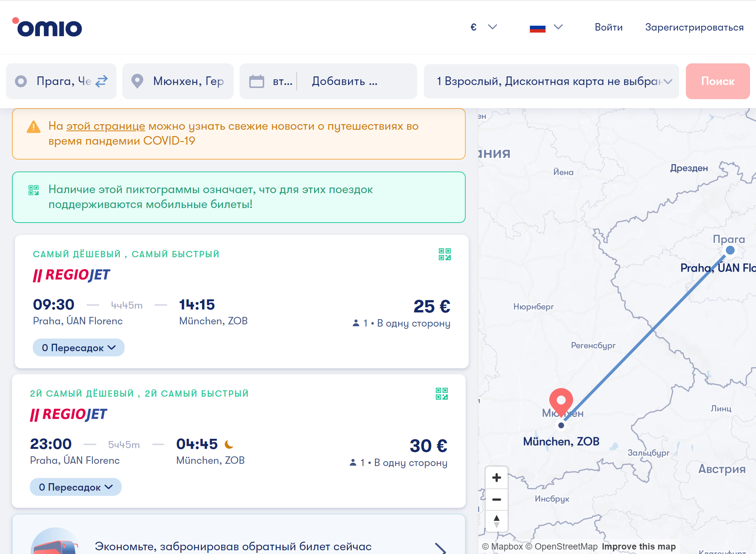The image size is (756, 554).
Task: Click the 4ч45m duration text
Action: [127, 305]
